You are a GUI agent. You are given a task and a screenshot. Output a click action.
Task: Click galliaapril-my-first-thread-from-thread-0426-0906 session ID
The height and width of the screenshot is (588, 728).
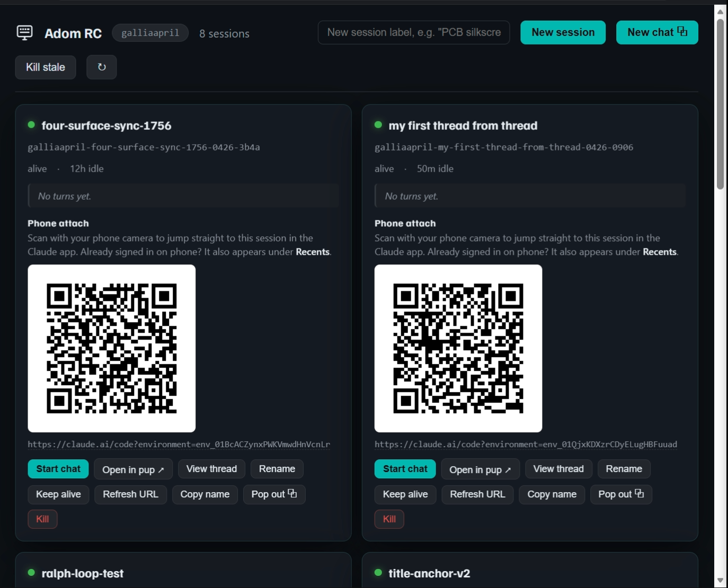tap(504, 147)
